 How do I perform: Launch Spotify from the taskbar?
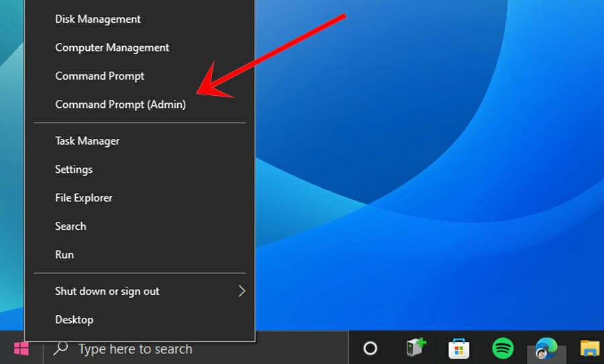[503, 348]
